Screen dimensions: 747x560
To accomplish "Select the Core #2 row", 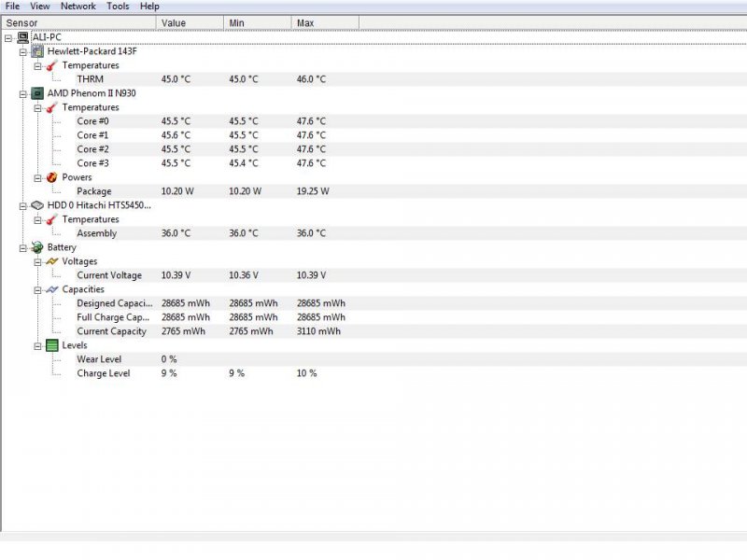I will (x=411, y=149).
